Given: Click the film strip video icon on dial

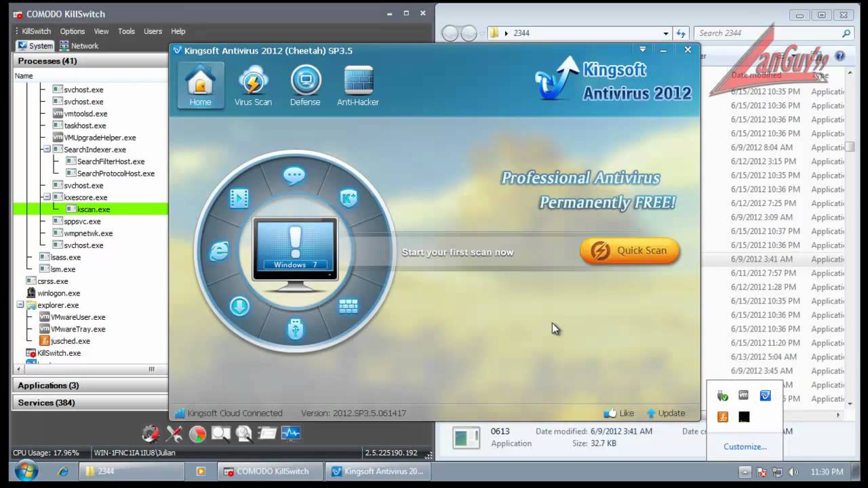Looking at the screenshot, I should coord(239,198).
